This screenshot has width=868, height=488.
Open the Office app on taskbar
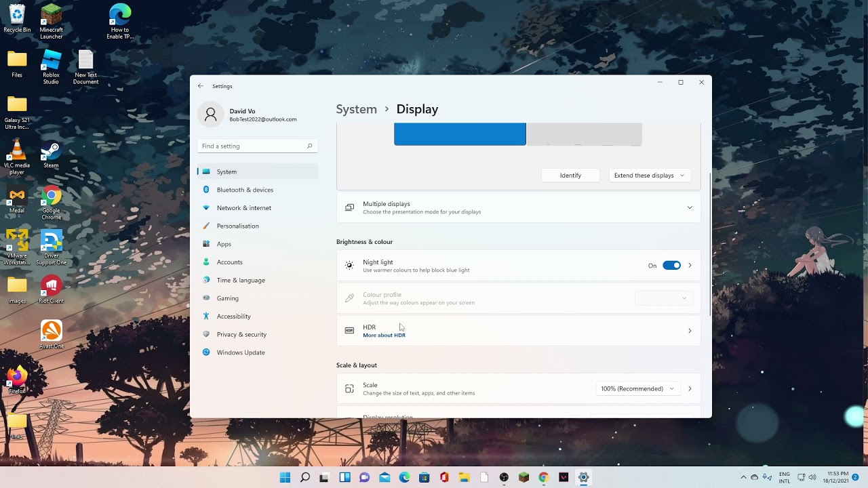pos(444,477)
